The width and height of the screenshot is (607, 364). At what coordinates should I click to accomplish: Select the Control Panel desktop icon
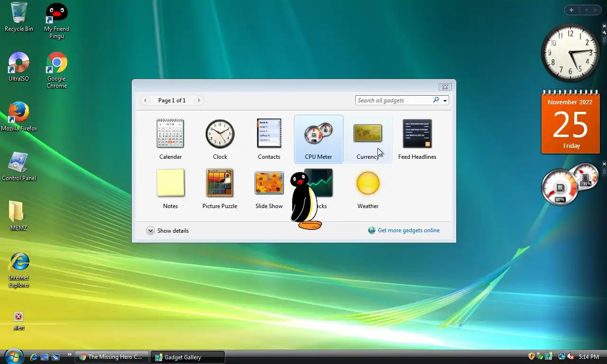pyautogui.click(x=19, y=166)
